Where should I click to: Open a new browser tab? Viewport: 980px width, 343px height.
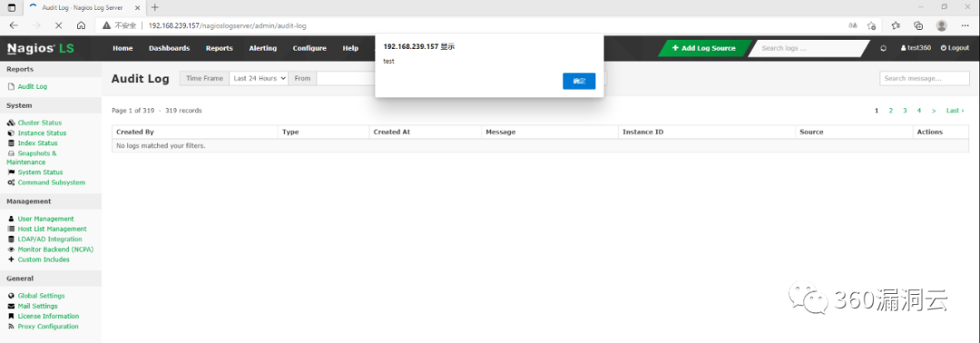pyautogui.click(x=155, y=7)
